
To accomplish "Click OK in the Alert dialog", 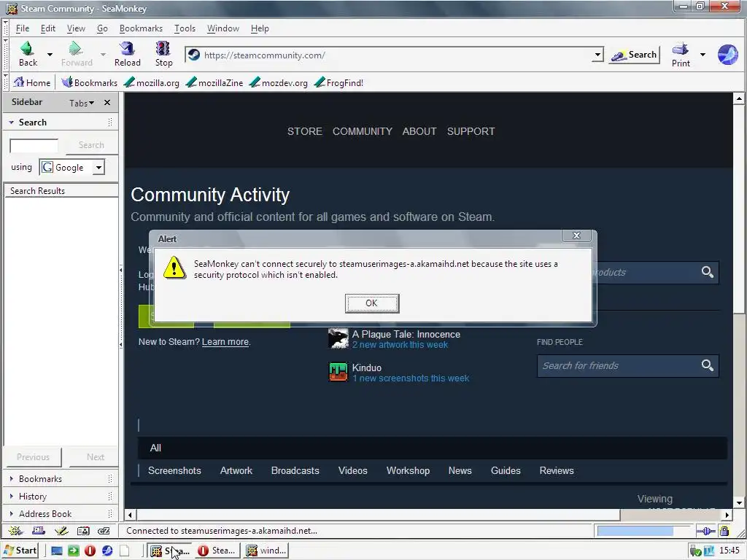I will click(371, 303).
